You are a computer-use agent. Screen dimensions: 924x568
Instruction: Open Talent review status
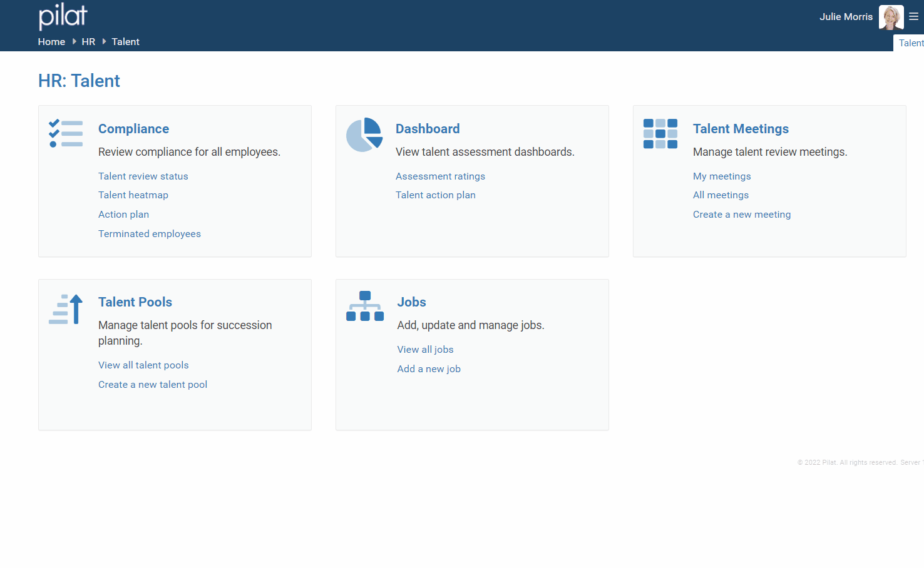[x=143, y=176]
